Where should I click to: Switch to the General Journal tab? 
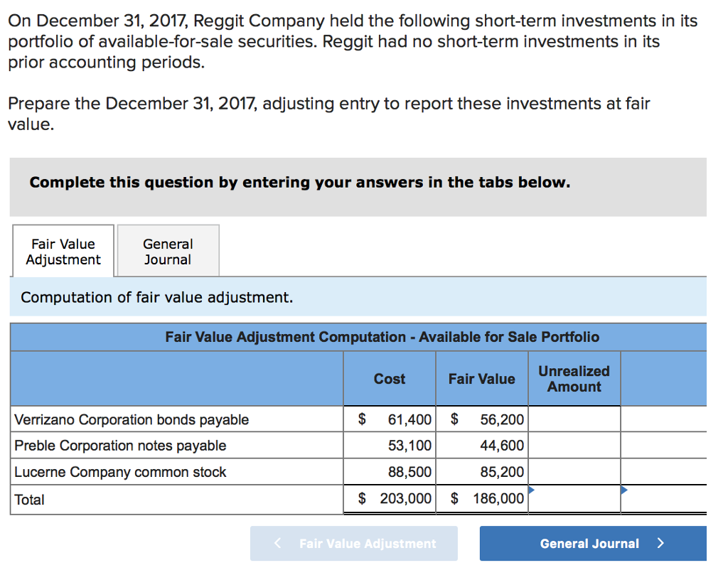coord(168,250)
